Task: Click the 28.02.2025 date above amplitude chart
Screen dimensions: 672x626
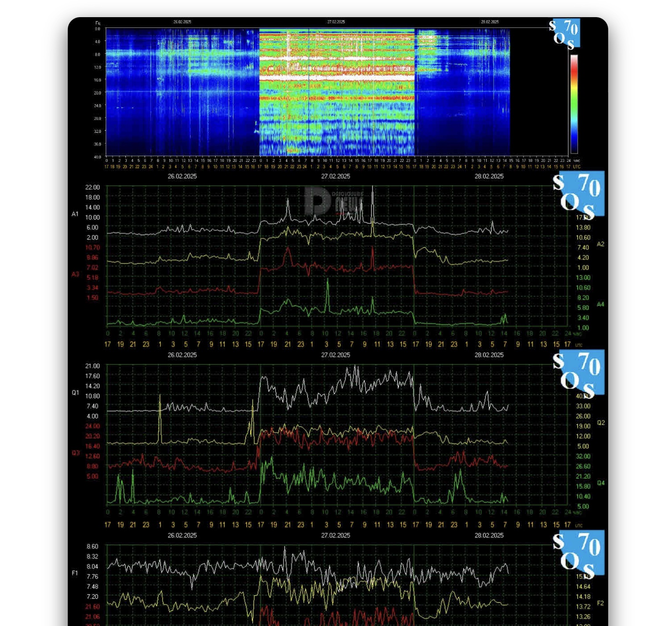Action: pos(489,176)
